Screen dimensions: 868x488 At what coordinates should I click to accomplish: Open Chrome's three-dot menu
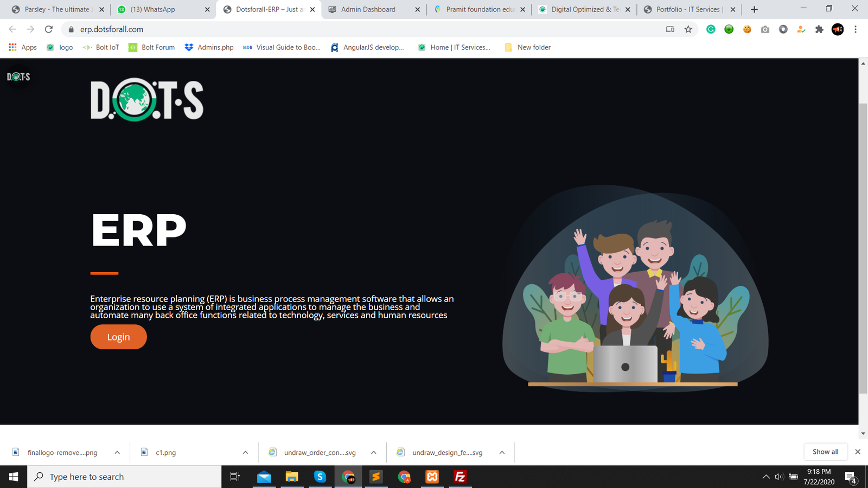tap(856, 29)
